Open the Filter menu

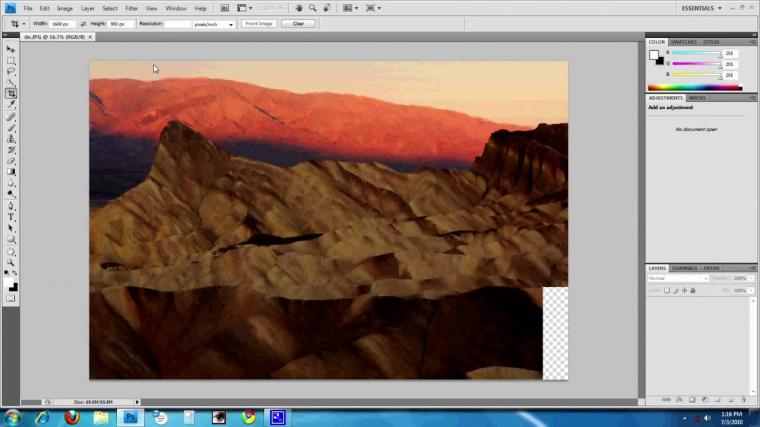click(132, 8)
